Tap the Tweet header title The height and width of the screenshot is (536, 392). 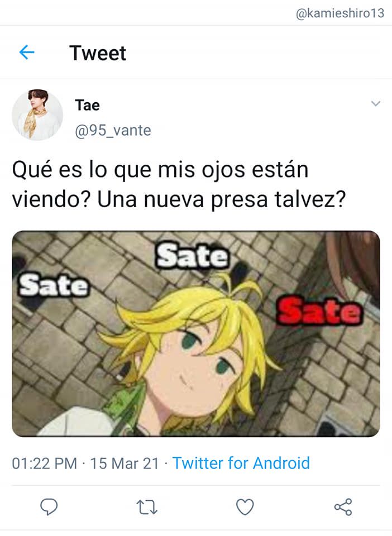[x=98, y=53]
